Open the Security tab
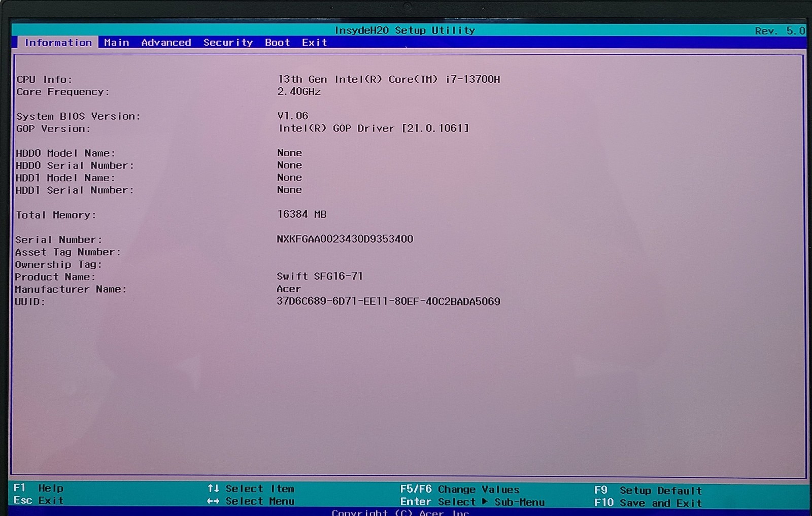Screen dimensions: 812x516 [x=228, y=43]
